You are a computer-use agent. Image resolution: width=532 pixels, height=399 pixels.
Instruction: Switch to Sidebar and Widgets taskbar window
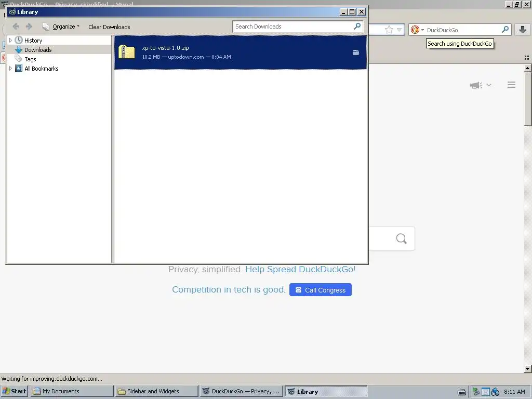pos(156,391)
